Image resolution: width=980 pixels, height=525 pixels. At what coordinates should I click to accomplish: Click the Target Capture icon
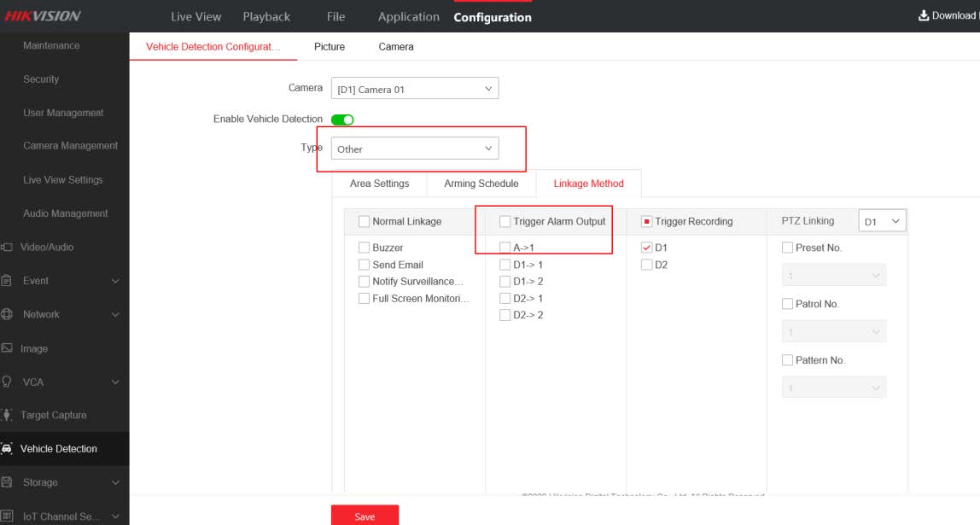(x=7, y=415)
